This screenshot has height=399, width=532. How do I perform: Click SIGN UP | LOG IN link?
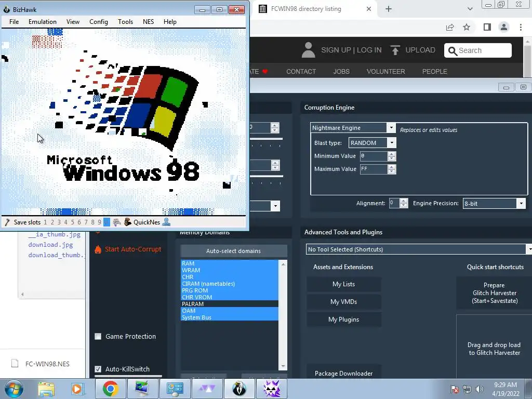(351, 50)
